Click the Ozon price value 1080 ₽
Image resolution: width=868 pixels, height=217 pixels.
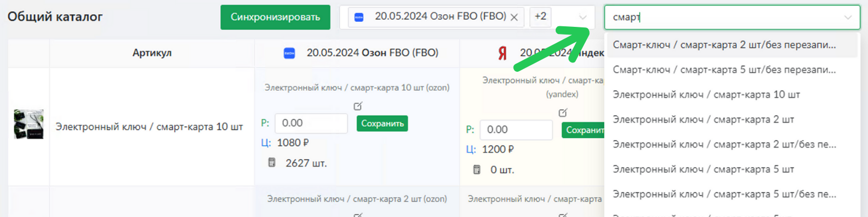point(293,142)
